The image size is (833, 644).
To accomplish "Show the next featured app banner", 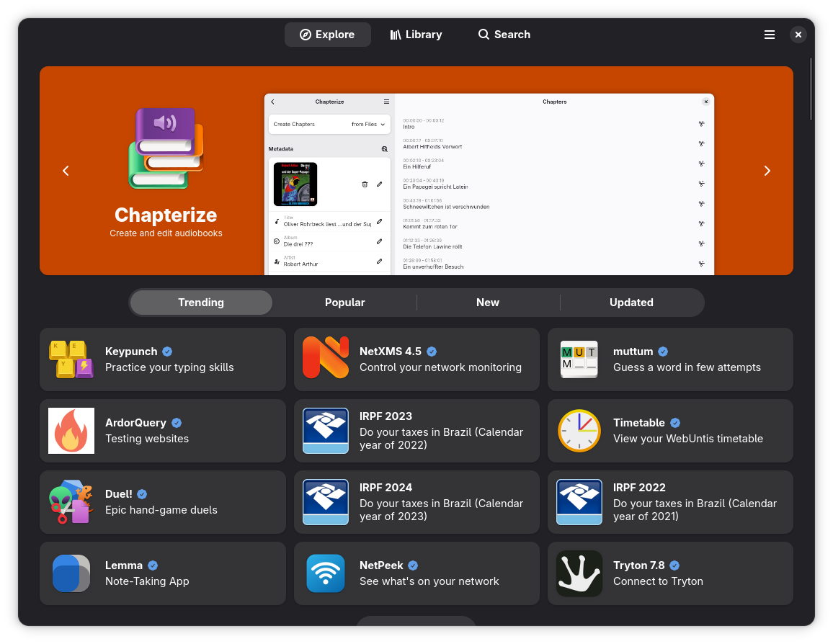I will tap(767, 171).
